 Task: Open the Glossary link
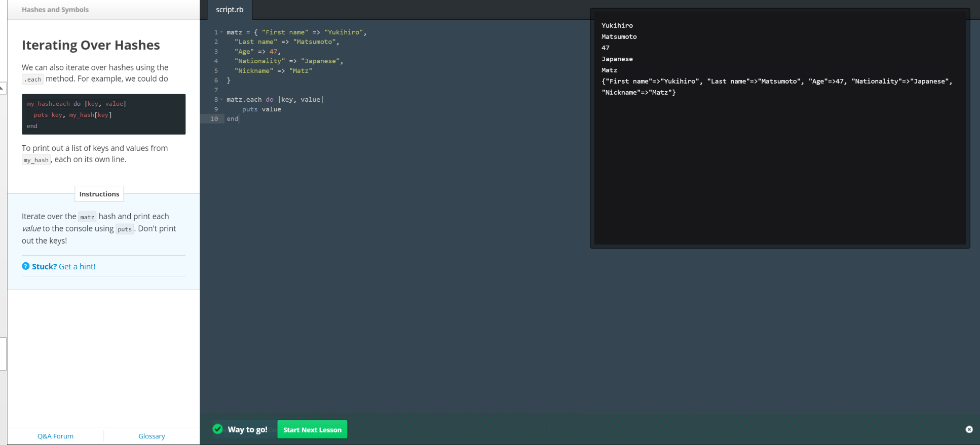pyautogui.click(x=152, y=436)
